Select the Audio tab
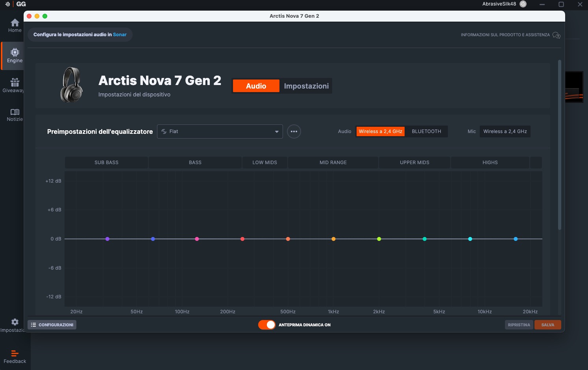The height and width of the screenshot is (370, 588). (256, 86)
